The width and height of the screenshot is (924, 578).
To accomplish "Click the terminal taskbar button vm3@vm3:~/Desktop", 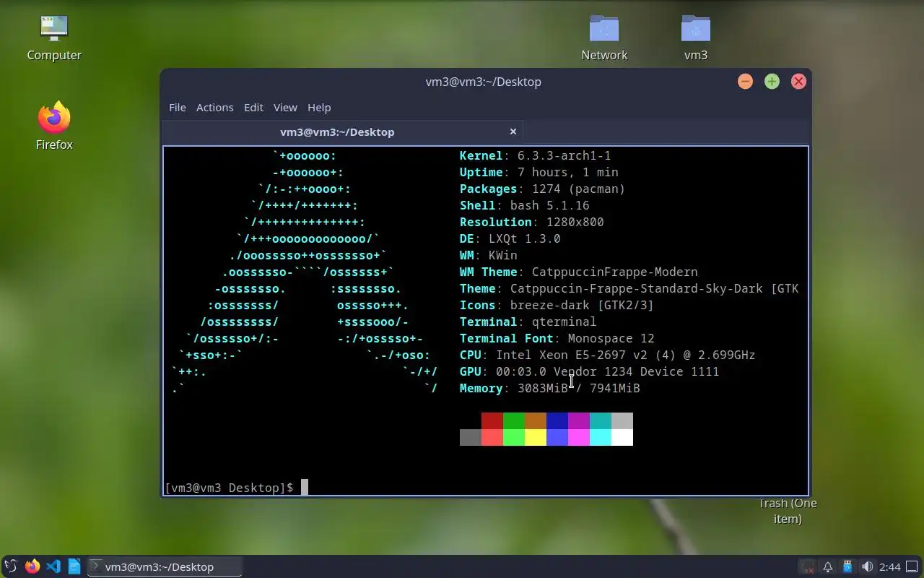I will click(164, 566).
